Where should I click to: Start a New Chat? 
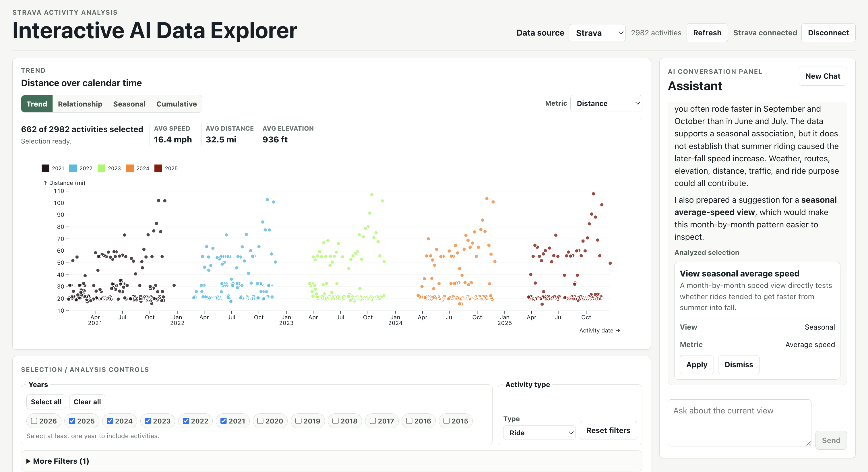823,76
